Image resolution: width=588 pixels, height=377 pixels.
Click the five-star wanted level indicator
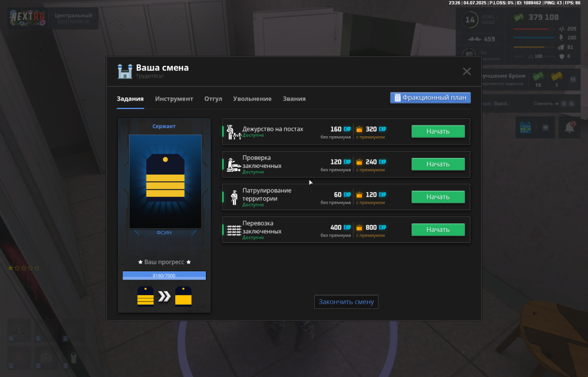click(x=23, y=268)
